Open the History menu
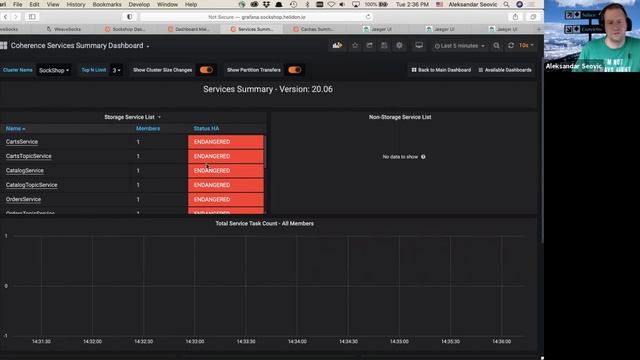 [x=76, y=4]
